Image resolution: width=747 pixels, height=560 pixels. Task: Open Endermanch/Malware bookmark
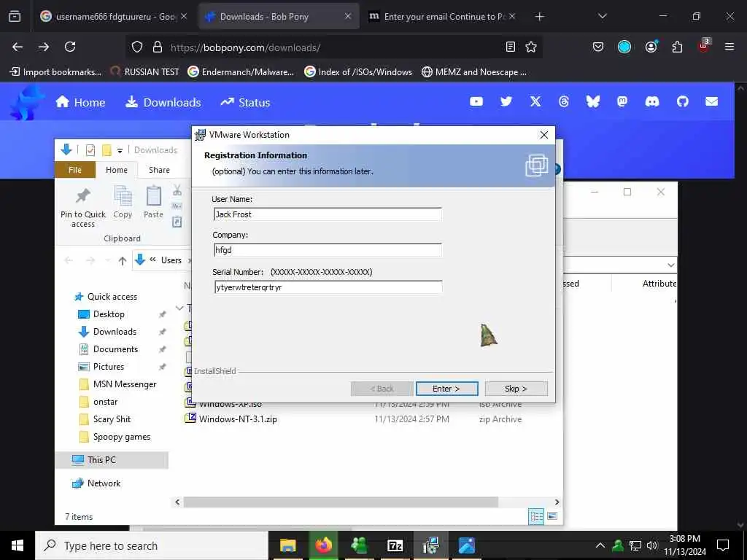(x=241, y=72)
